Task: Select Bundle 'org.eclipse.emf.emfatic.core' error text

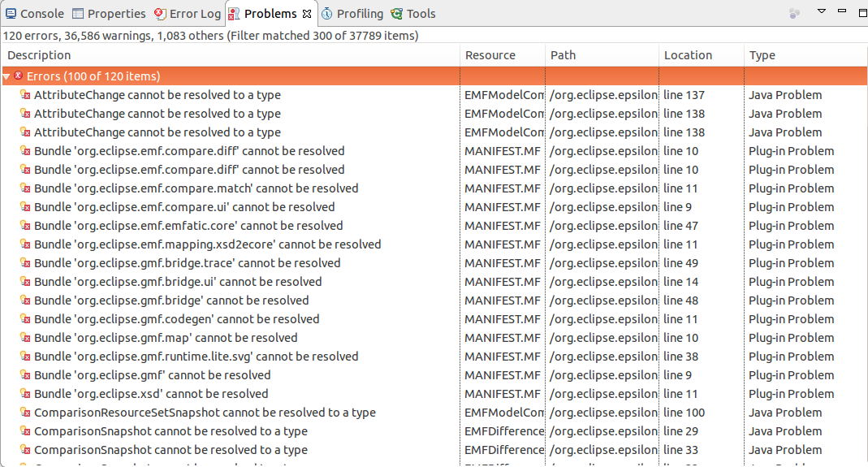Action: point(188,226)
